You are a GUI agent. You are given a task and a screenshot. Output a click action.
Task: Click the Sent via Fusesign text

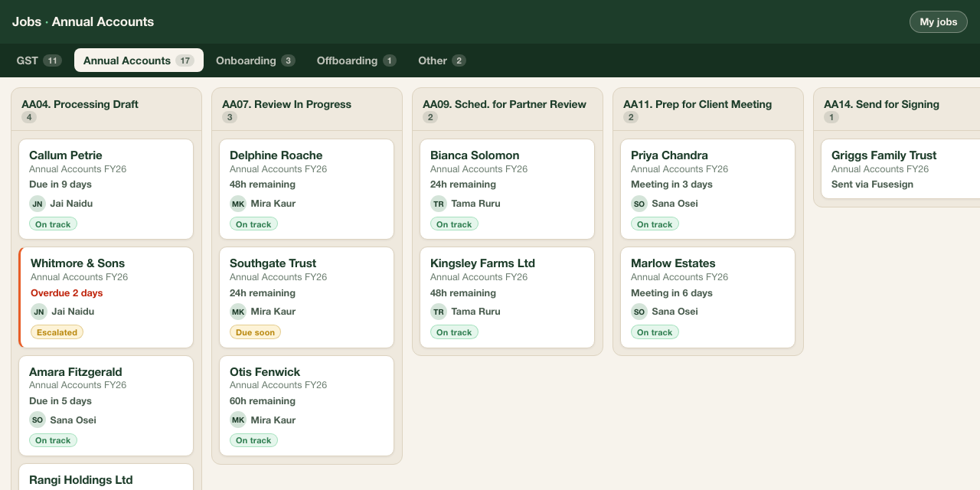click(x=872, y=185)
